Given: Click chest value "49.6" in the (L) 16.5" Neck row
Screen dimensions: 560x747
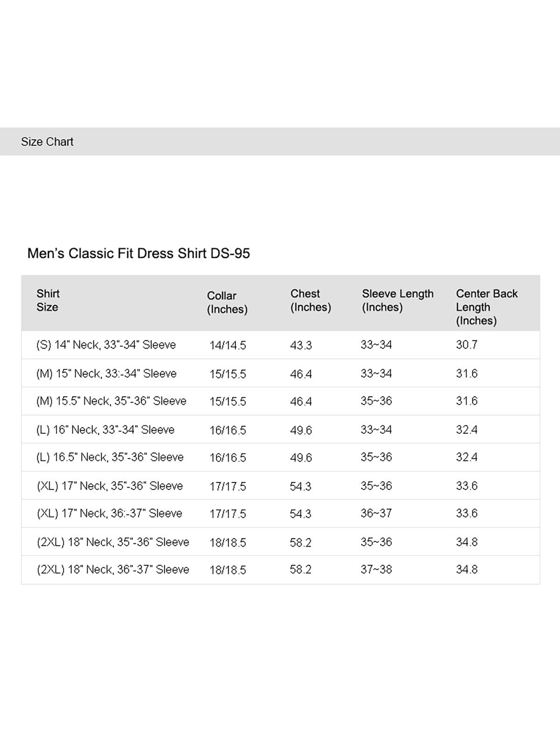Looking at the screenshot, I should click(301, 458).
